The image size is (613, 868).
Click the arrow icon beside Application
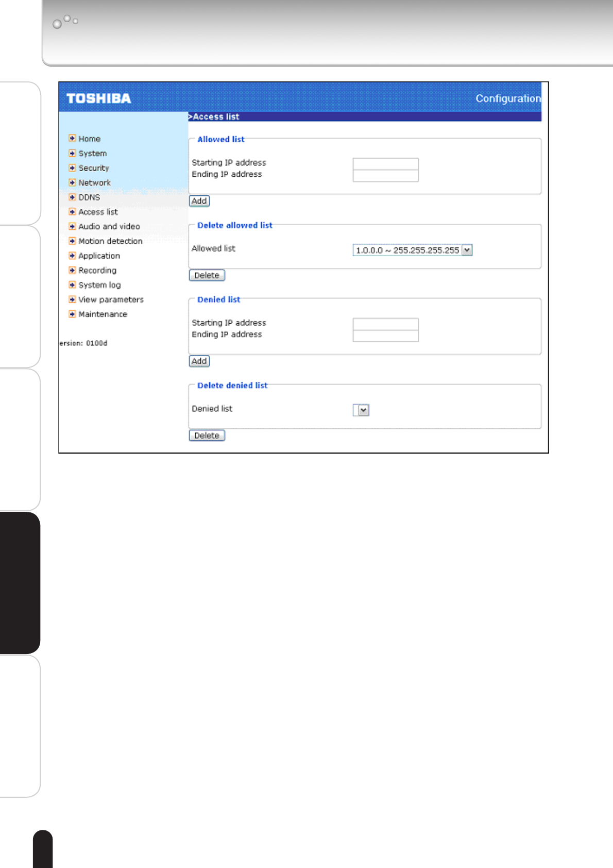tap(72, 255)
